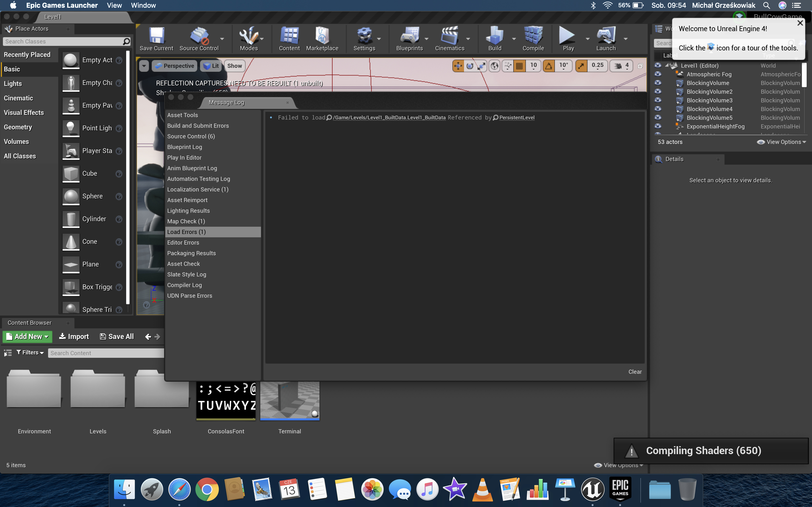Open the PersistentLevel link in the load error
This screenshot has height=507, width=812.
click(x=516, y=117)
